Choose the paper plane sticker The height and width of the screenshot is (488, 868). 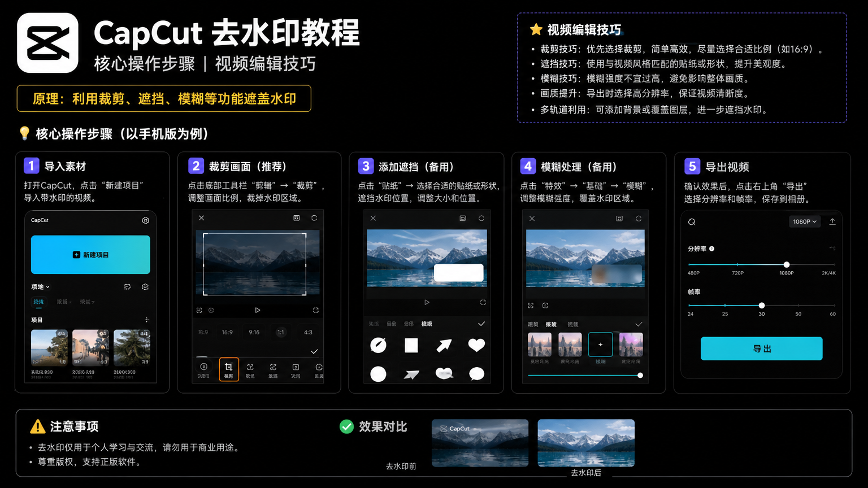411,374
